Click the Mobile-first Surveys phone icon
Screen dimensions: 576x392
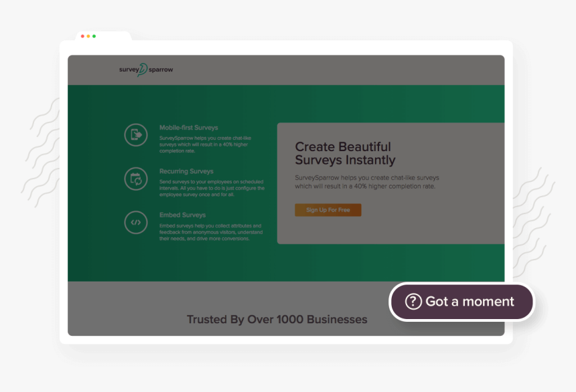(x=136, y=134)
